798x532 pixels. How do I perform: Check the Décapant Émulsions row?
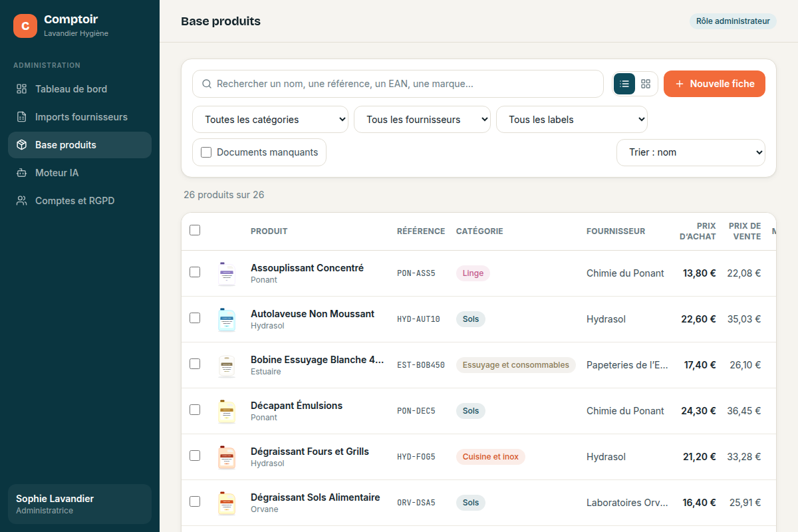(x=195, y=410)
